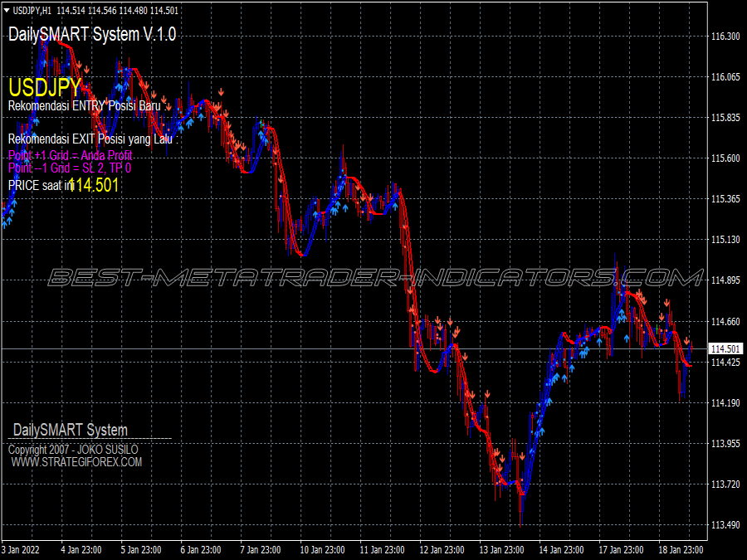Click the 10 Jan 23:00 time axis label
This screenshot has height=560, width=747.
click(323, 550)
